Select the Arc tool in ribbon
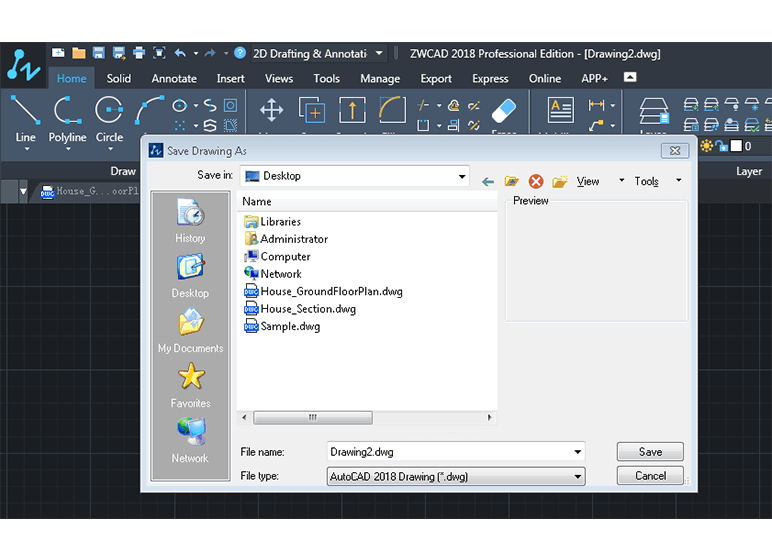This screenshot has width=772, height=560. pyautogui.click(x=150, y=109)
